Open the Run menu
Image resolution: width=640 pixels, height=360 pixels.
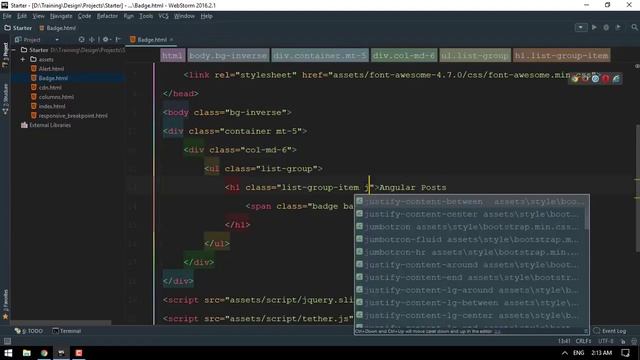(x=129, y=16)
